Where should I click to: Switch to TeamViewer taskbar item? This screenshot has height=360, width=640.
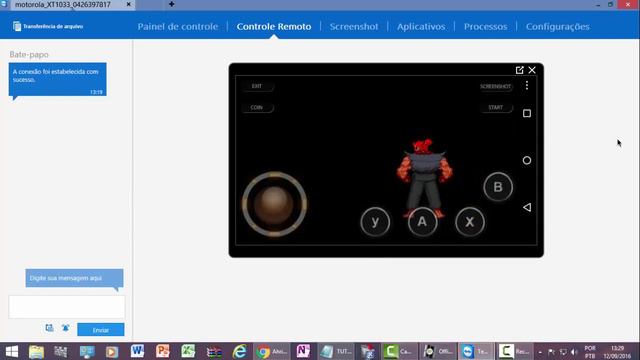(x=476, y=351)
